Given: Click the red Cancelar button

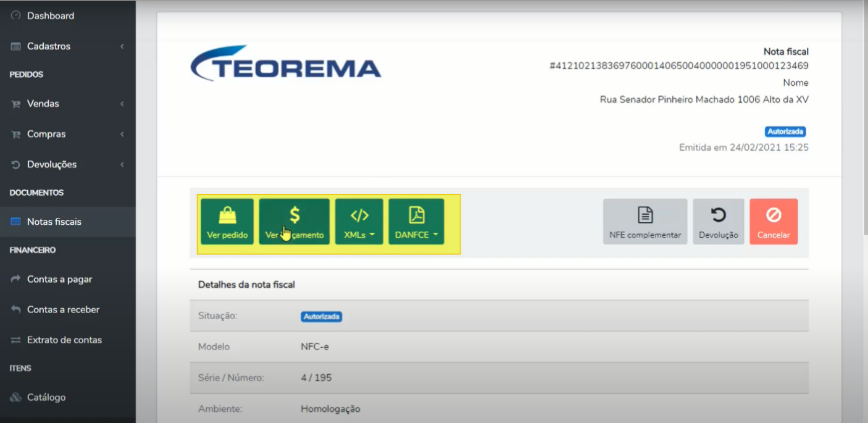Looking at the screenshot, I should point(774,222).
